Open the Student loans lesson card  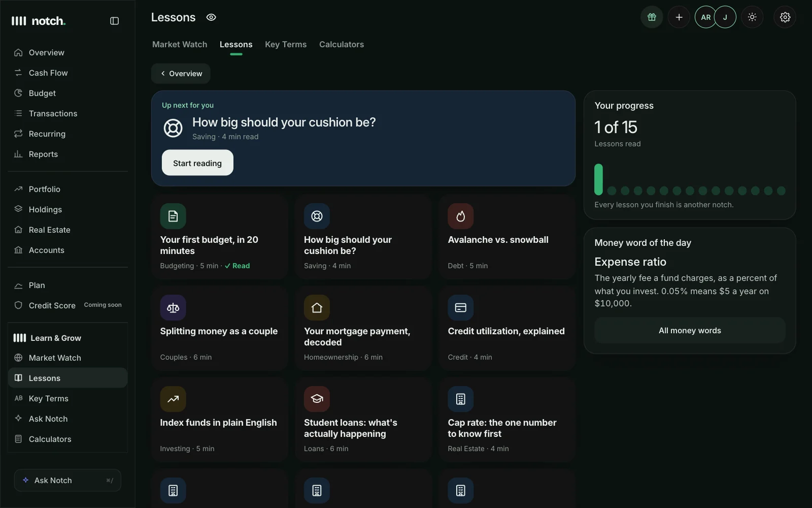tap(363, 420)
